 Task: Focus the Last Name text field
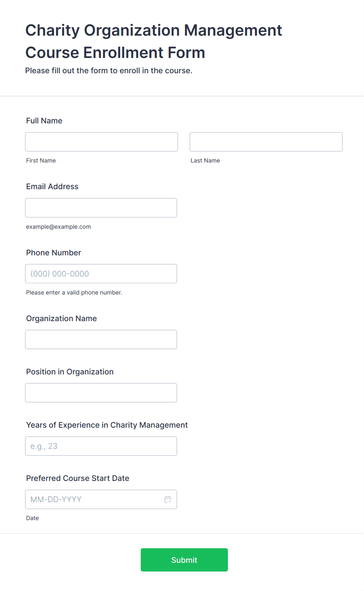[x=266, y=142]
